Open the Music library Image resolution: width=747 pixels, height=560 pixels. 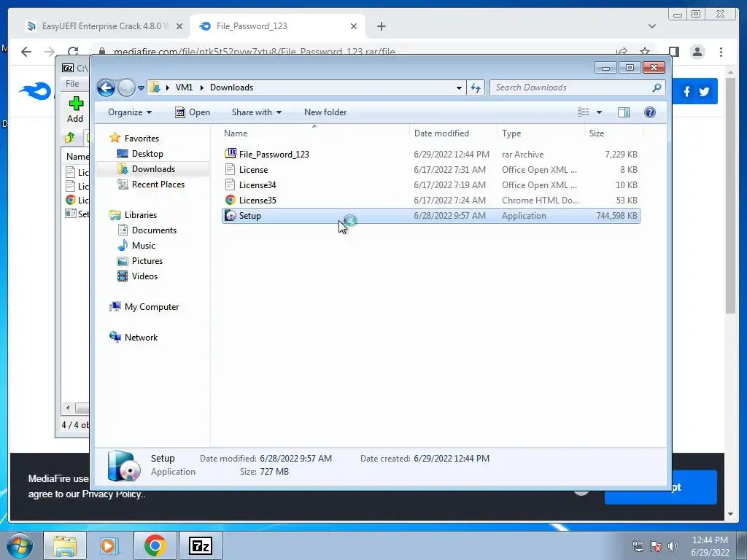pyautogui.click(x=136, y=246)
